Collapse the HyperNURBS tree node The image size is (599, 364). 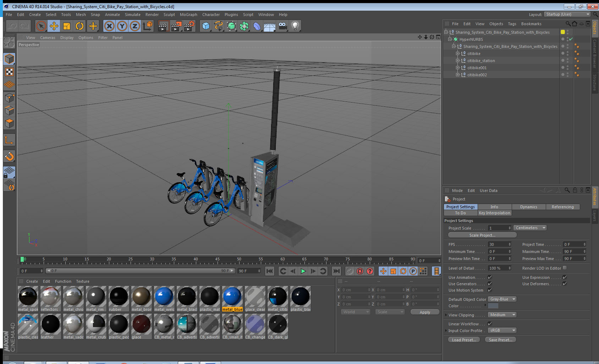click(x=450, y=39)
